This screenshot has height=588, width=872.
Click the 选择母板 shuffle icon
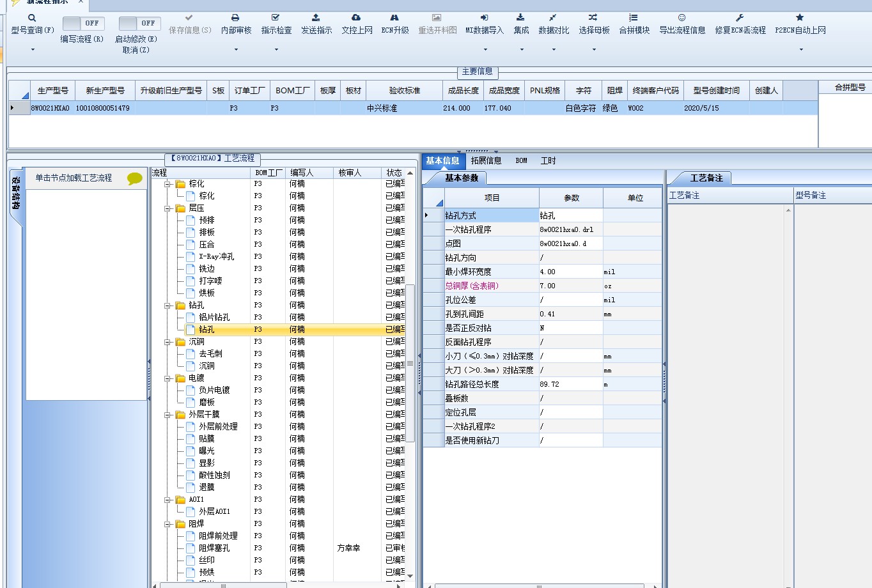[593, 18]
